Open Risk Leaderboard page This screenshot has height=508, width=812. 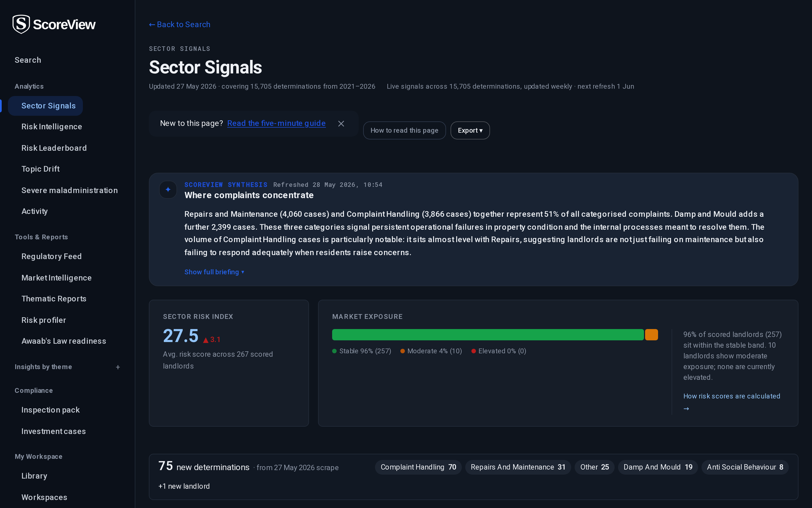point(54,148)
